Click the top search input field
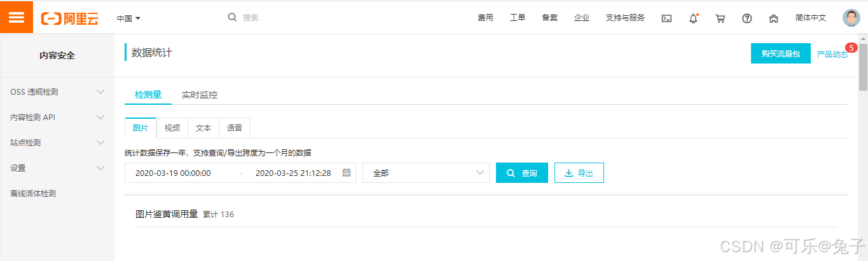This screenshot has width=868, height=261. pos(331,18)
